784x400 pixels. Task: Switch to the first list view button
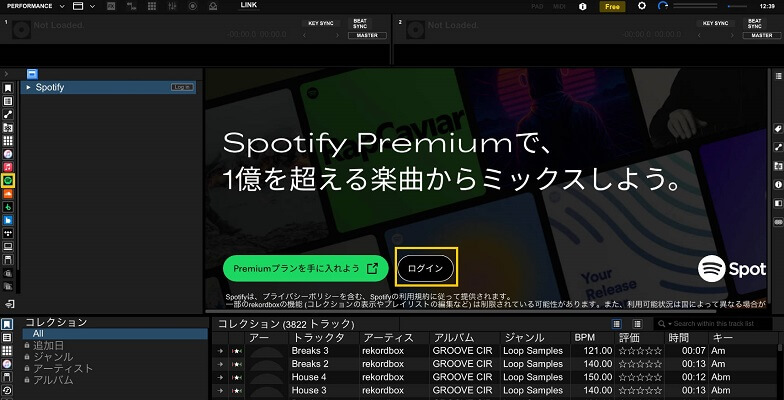point(617,324)
